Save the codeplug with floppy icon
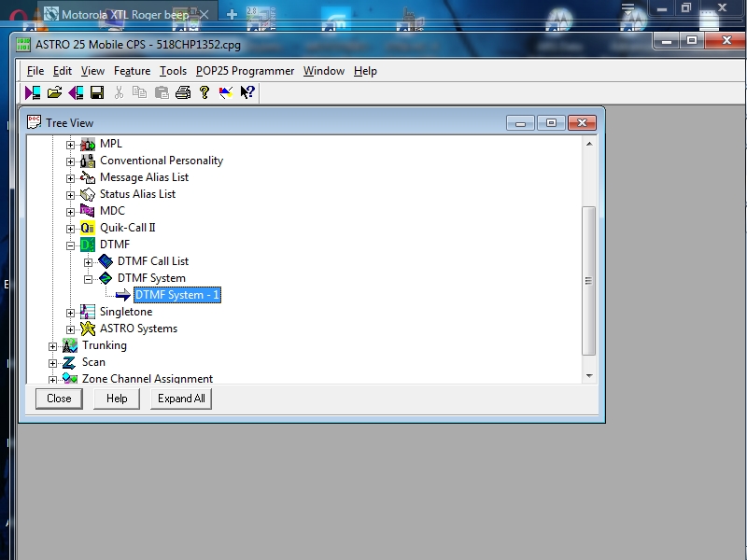 point(97,92)
